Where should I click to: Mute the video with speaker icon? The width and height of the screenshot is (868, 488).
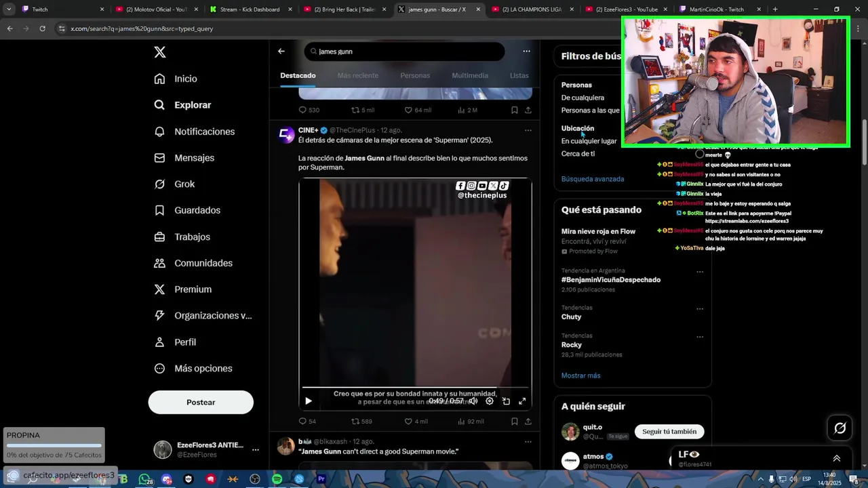[473, 401]
